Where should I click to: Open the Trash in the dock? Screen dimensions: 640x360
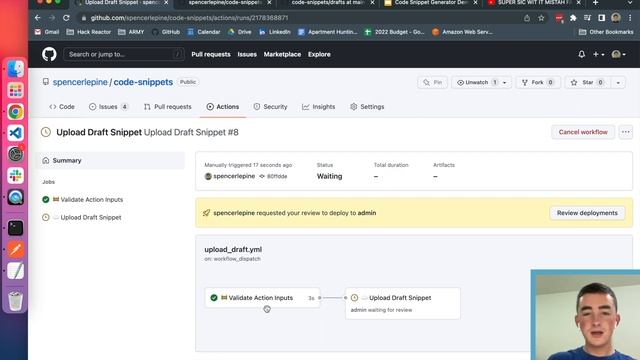point(16,301)
